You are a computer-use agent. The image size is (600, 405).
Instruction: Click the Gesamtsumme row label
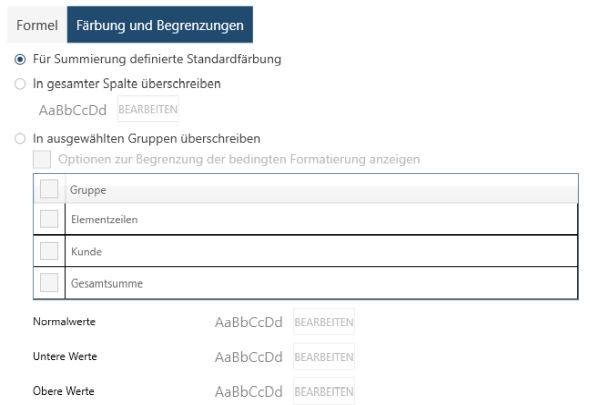(x=107, y=283)
